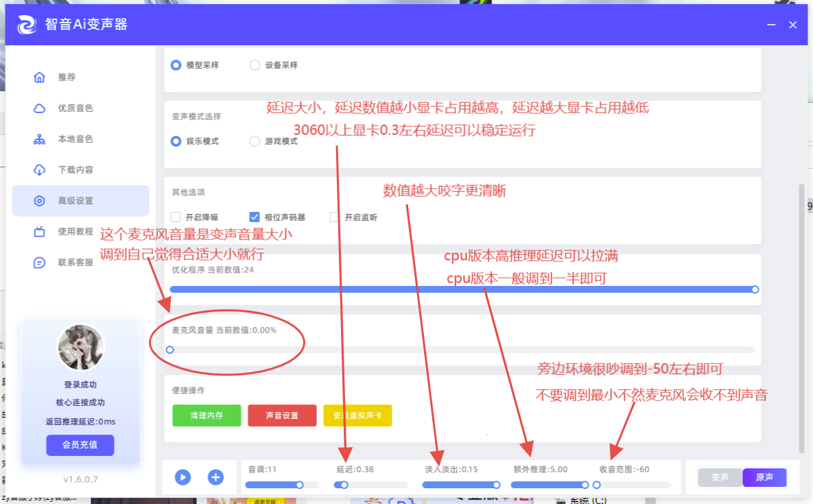Click the cloud icon for 优质音色
Image resolution: width=813 pixels, height=504 pixels.
pos(39,108)
